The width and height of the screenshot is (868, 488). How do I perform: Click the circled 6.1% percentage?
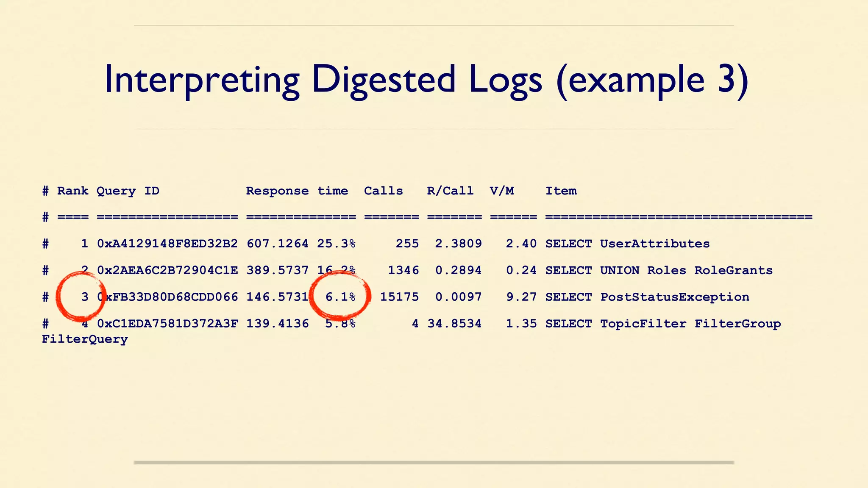[x=340, y=297]
